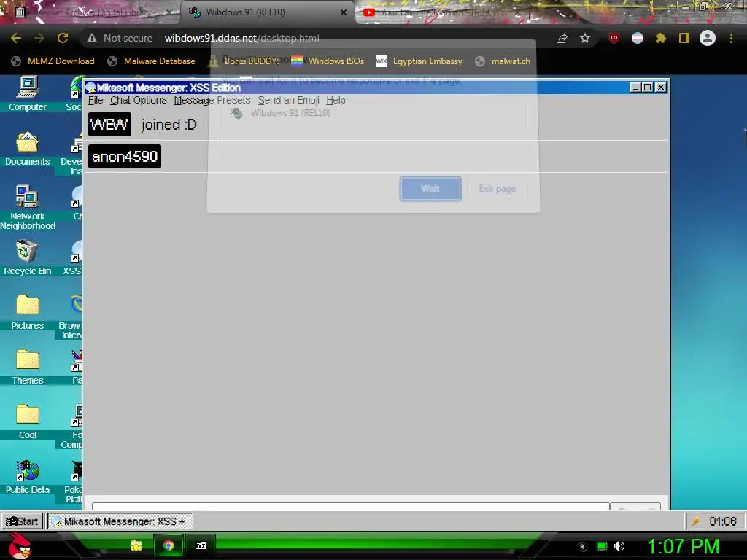This screenshot has height=560, width=747.
Task: Open the Help menu in Messenger
Action: 336,100
